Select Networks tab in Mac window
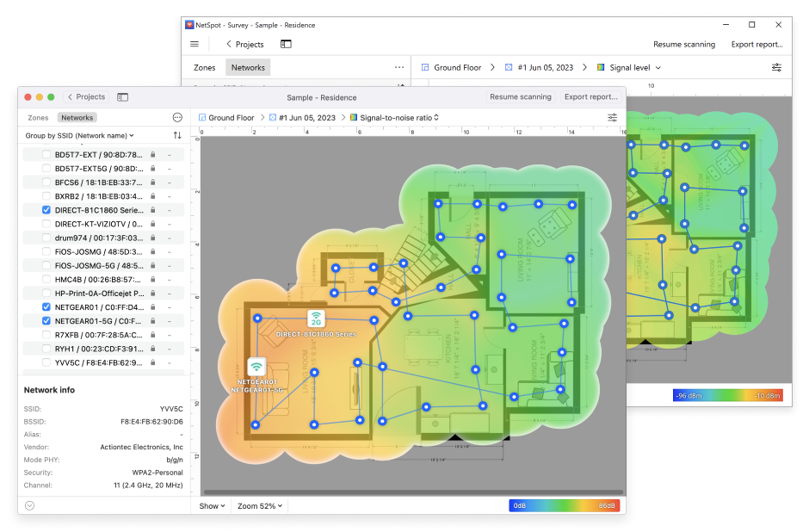Image resolution: width=809 pixels, height=532 pixels. (x=77, y=118)
